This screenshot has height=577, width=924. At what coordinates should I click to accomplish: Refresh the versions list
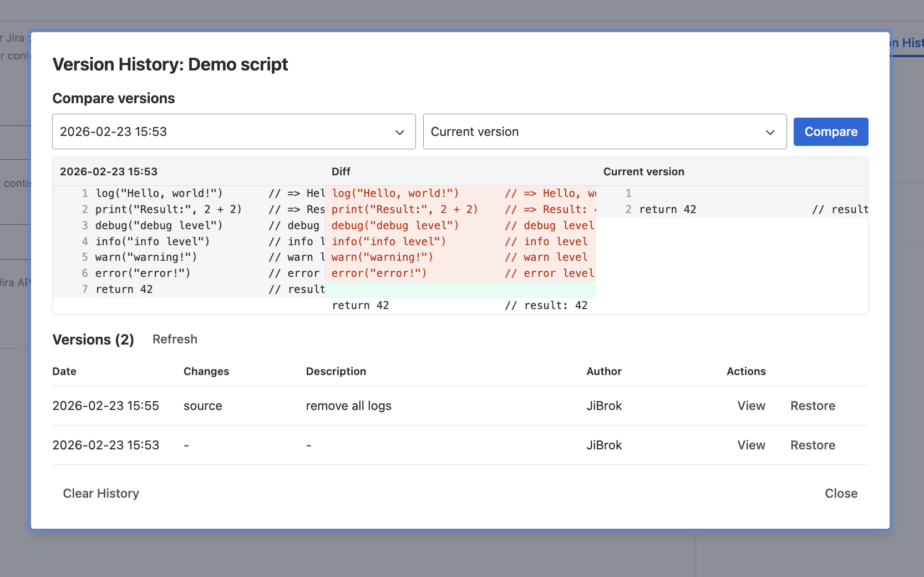click(175, 339)
